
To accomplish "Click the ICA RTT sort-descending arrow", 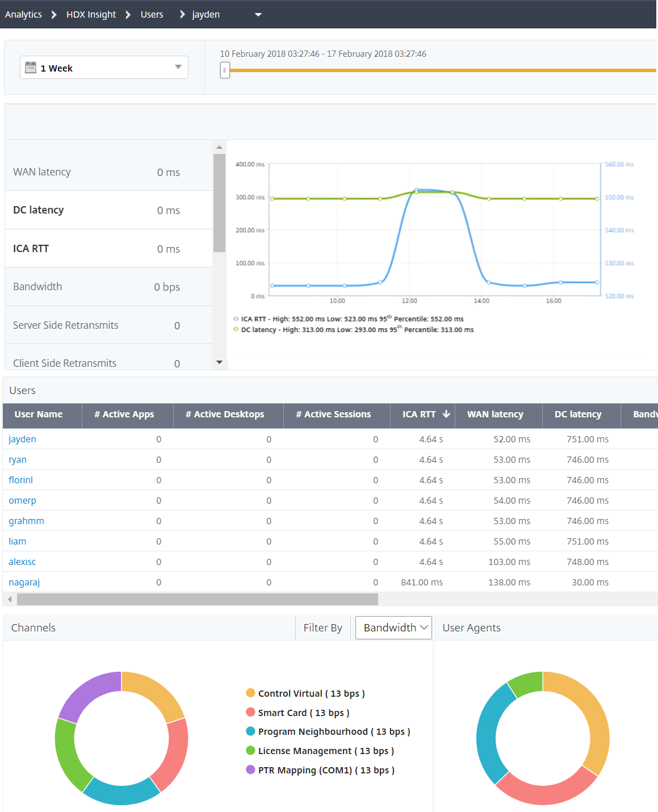I will point(446,414).
